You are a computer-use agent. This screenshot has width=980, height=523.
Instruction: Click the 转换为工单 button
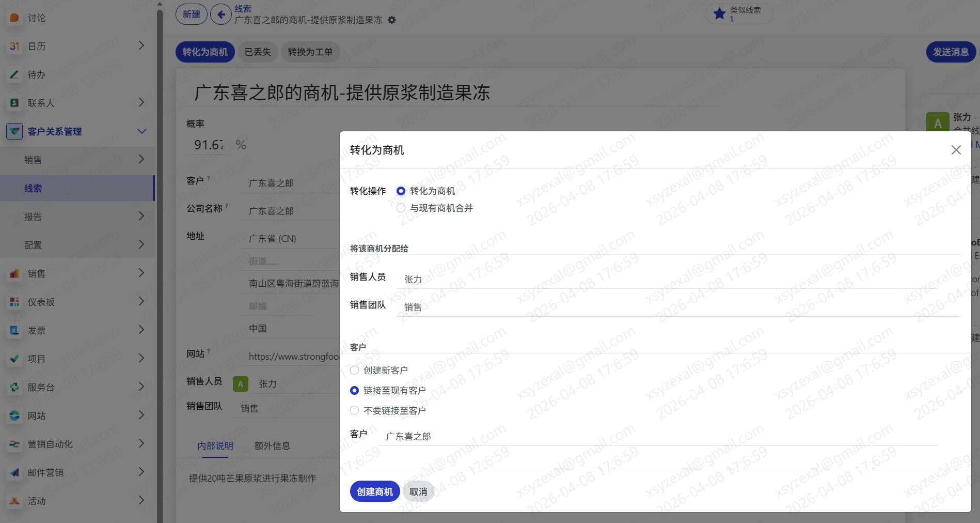coord(310,52)
